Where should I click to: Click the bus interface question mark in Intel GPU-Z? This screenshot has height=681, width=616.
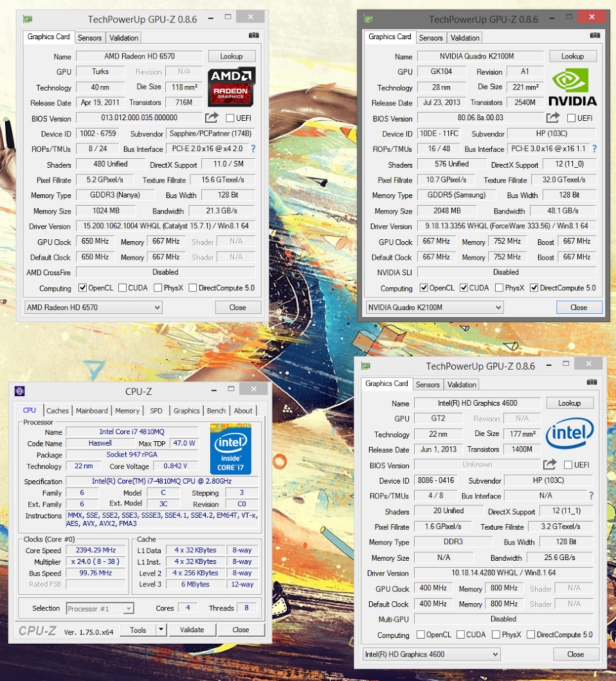click(591, 496)
